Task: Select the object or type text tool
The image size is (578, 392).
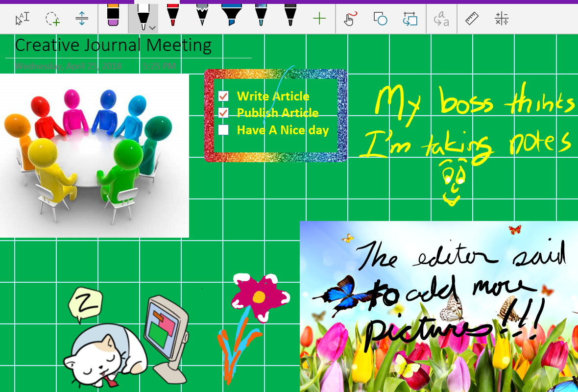Action: tap(23, 19)
